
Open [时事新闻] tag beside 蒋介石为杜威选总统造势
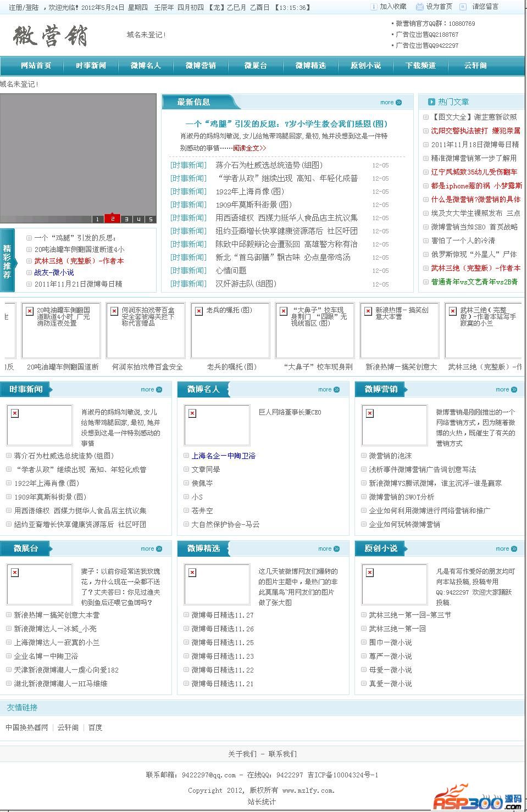click(188, 165)
